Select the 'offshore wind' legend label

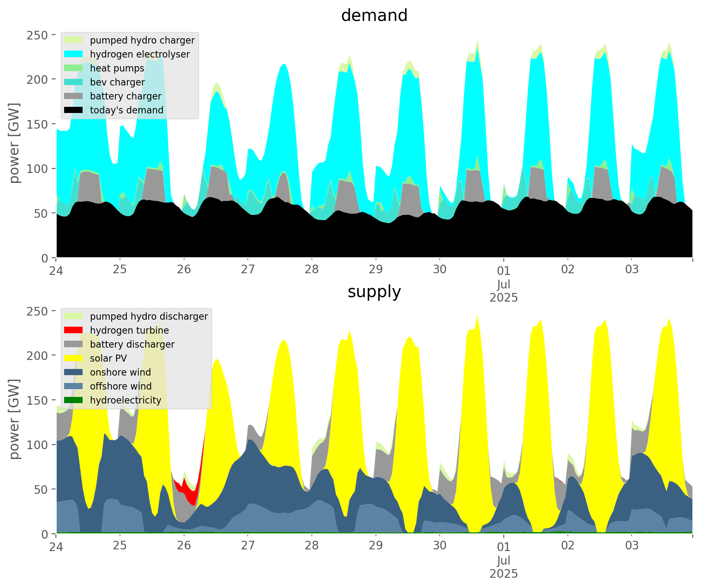[121, 386]
